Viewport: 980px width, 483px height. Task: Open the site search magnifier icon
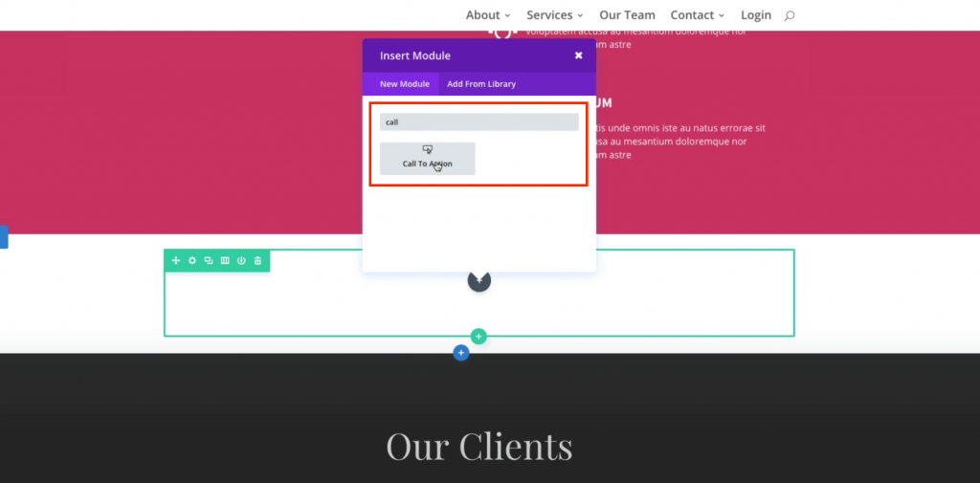click(x=790, y=15)
